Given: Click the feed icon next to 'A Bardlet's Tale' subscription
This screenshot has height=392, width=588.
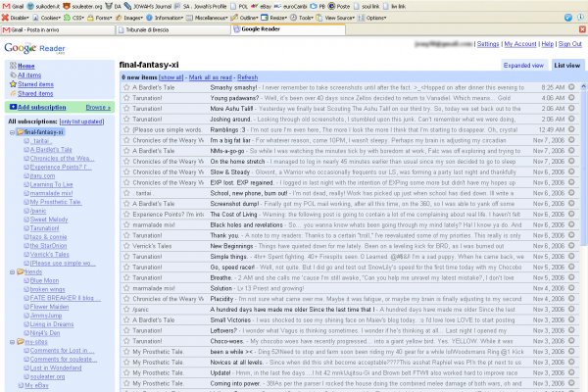Looking at the screenshot, I should (x=26, y=149).
